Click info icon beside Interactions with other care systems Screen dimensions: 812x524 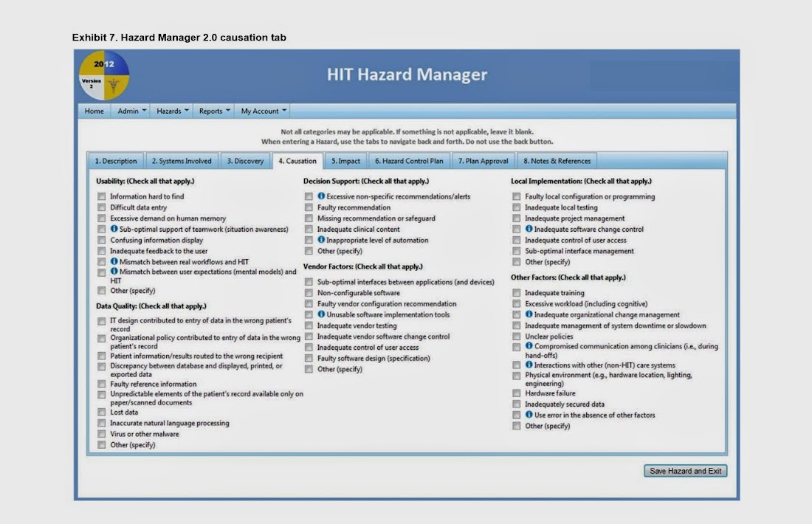pyautogui.click(x=529, y=365)
